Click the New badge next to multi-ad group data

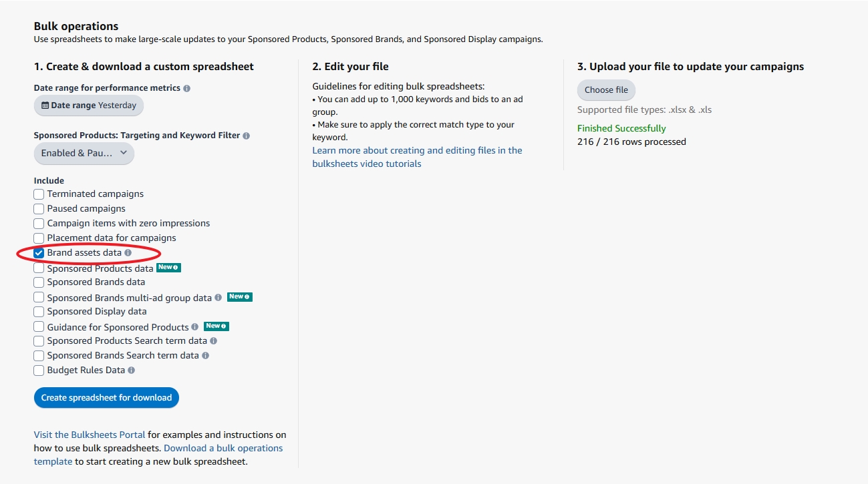click(239, 296)
